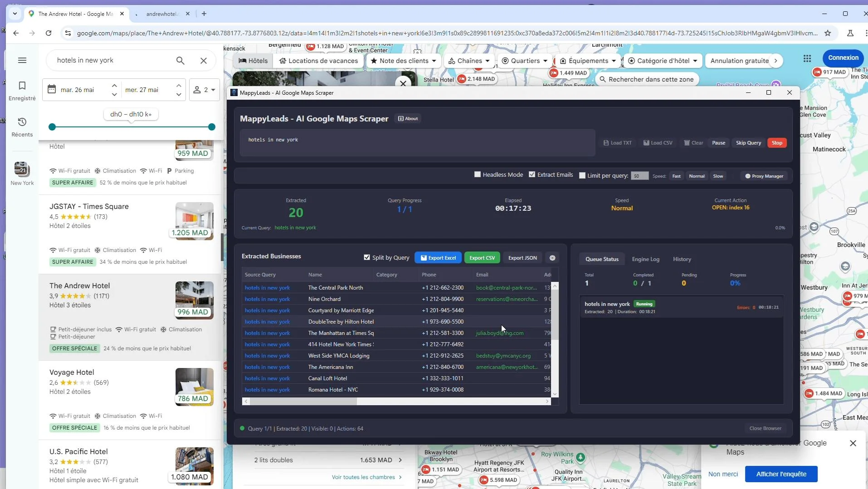
Task: Open the Chaînes filter dropdown
Action: tap(469, 61)
